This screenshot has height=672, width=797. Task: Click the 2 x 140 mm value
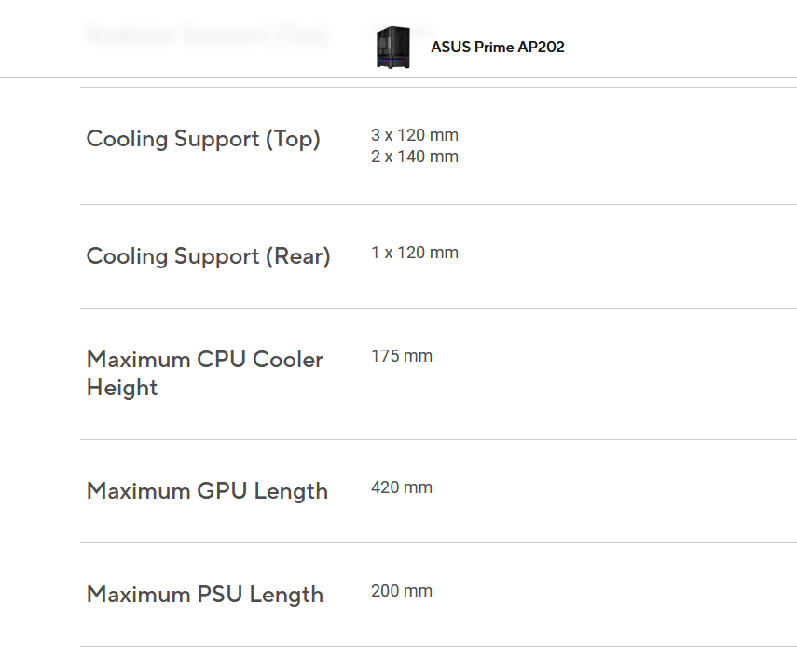pyautogui.click(x=415, y=157)
